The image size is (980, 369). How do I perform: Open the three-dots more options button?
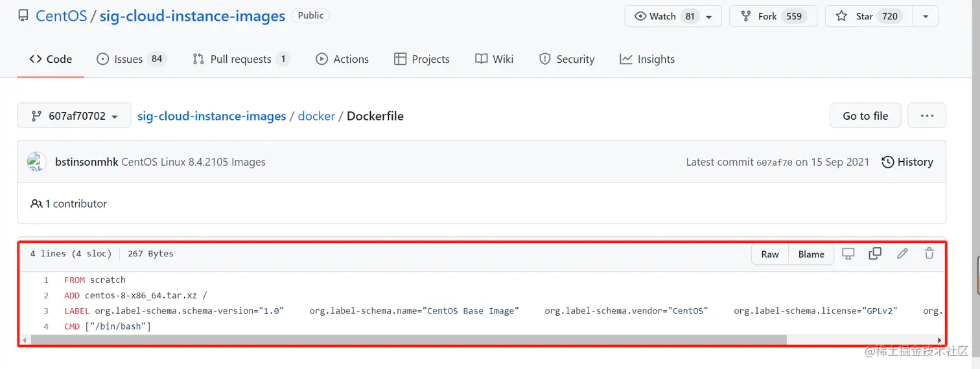point(927,116)
